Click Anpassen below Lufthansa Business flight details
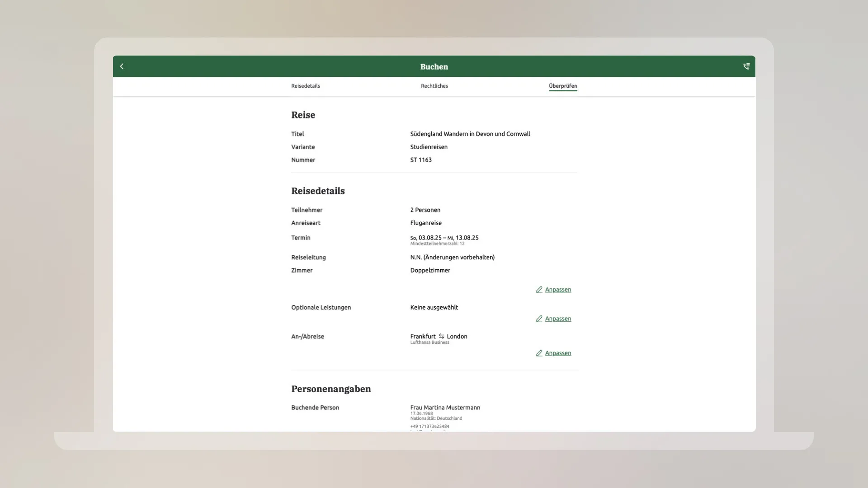 pyautogui.click(x=558, y=353)
